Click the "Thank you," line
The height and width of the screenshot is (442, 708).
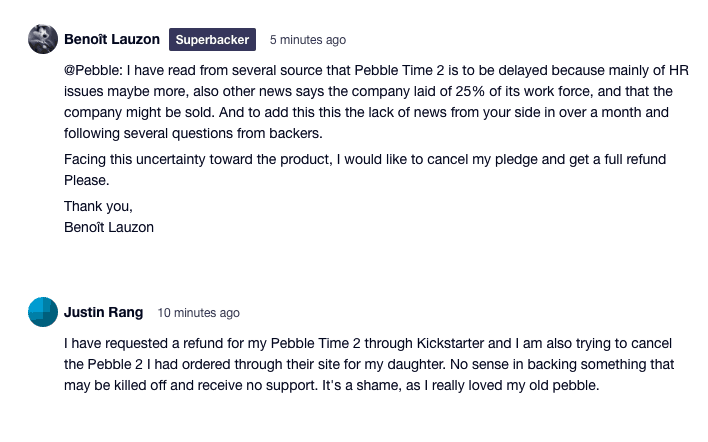[97, 206]
